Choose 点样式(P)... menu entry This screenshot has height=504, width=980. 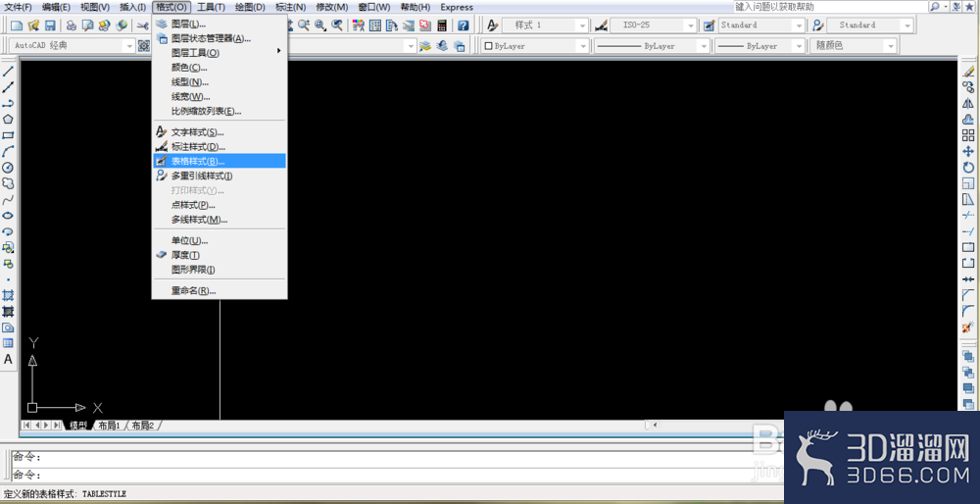coord(220,205)
